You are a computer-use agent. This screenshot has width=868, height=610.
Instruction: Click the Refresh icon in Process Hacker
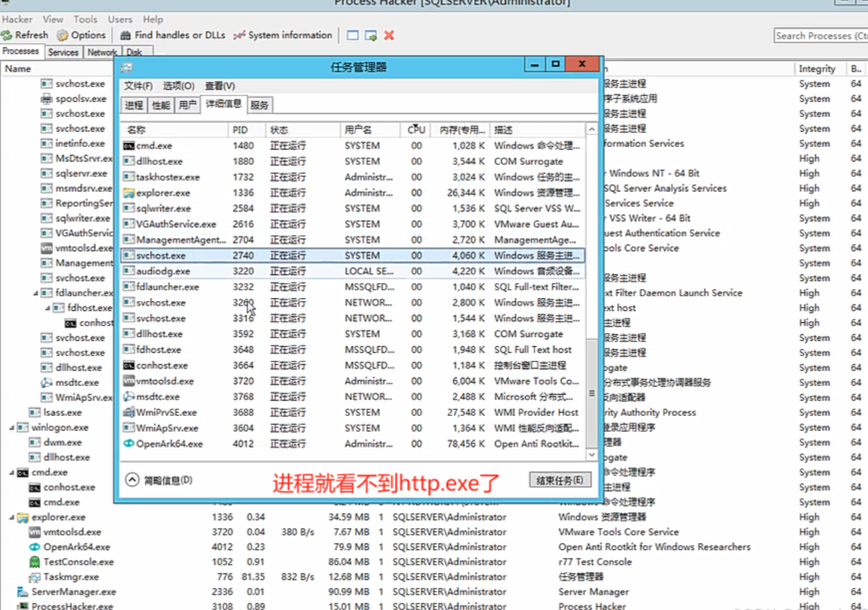pyautogui.click(x=7, y=35)
